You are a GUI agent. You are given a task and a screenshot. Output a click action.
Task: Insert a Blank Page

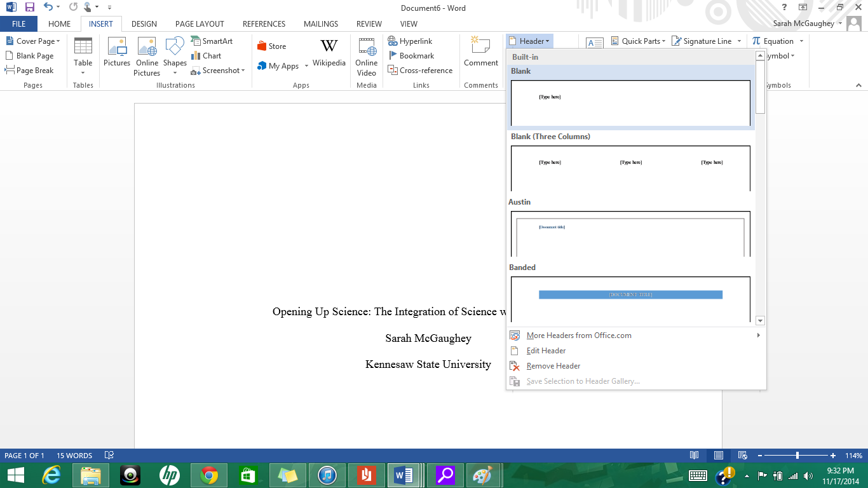click(x=29, y=56)
